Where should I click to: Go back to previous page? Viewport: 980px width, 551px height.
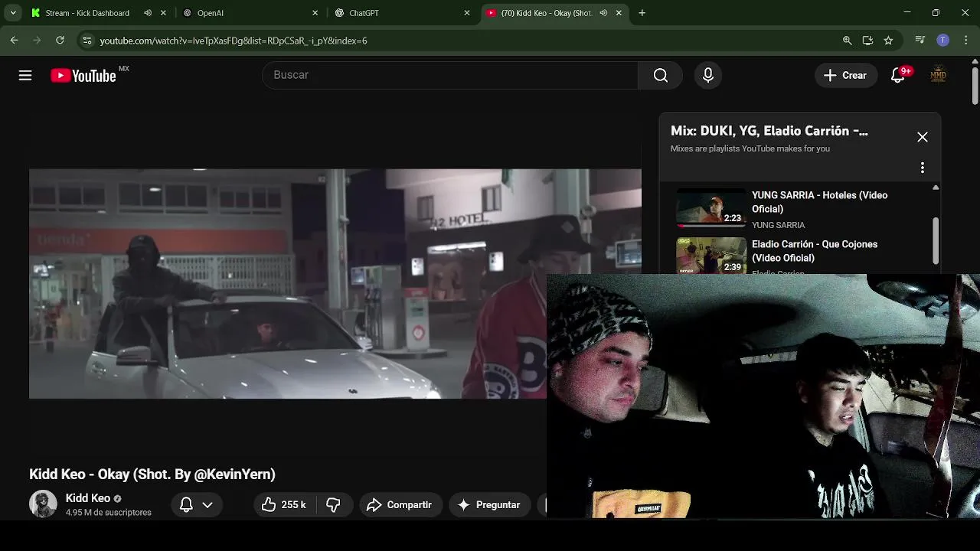pyautogui.click(x=15, y=41)
